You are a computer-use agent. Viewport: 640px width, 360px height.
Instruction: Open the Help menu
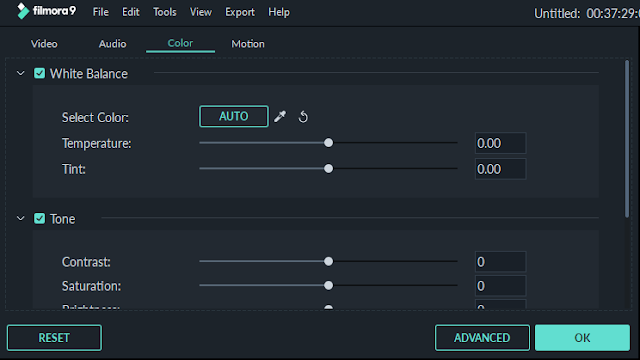point(279,12)
